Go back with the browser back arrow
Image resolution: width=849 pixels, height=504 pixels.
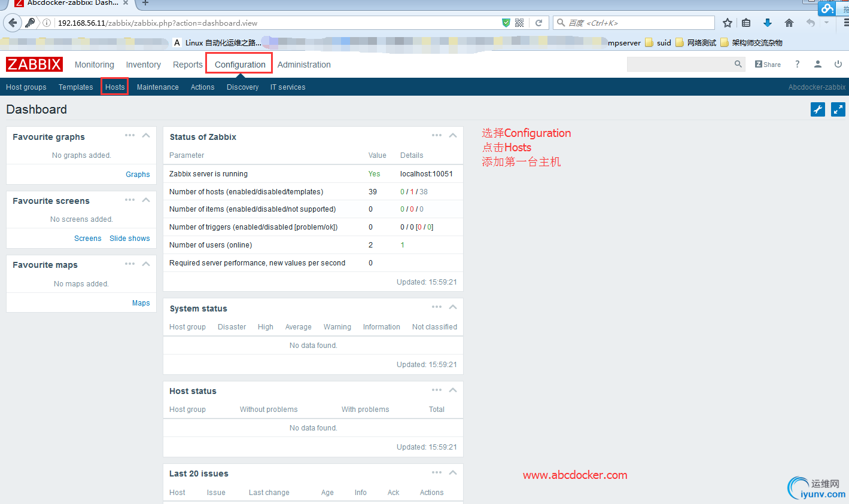(13, 23)
